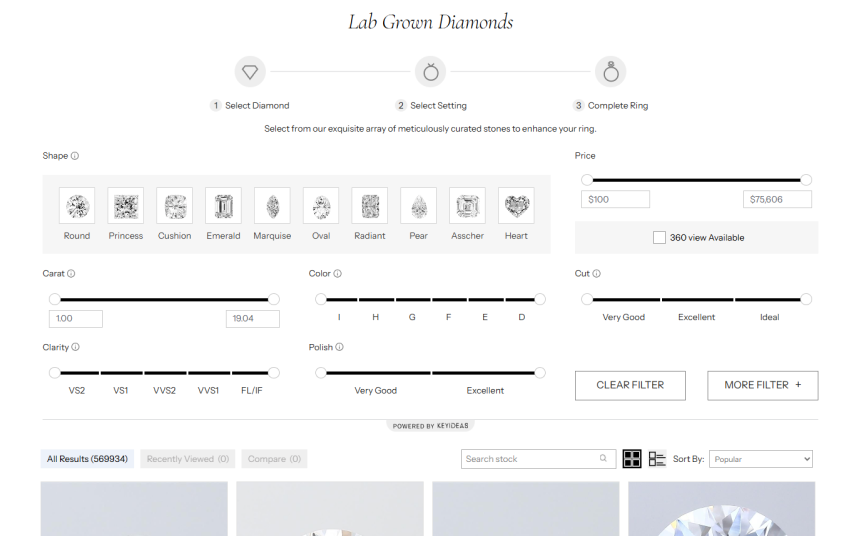This screenshot has width=852, height=536.
Task: Click the maximum carat 19.04 field
Action: coord(253,319)
